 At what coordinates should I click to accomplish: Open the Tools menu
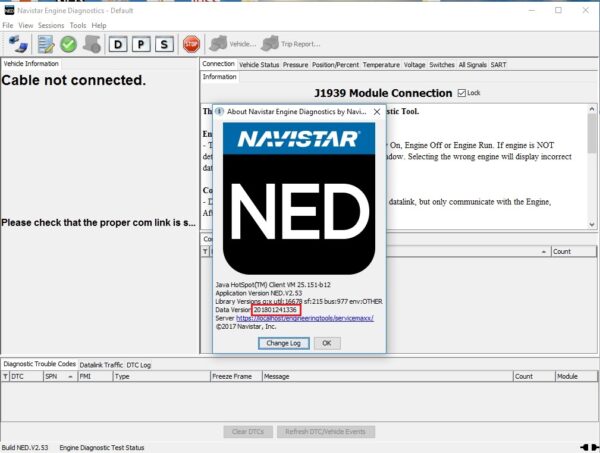click(78, 26)
